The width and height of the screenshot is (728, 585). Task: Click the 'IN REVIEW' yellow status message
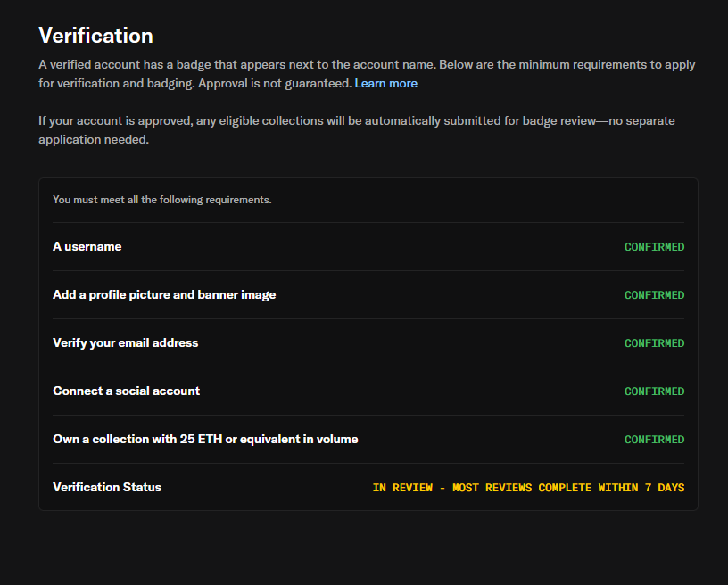click(528, 488)
